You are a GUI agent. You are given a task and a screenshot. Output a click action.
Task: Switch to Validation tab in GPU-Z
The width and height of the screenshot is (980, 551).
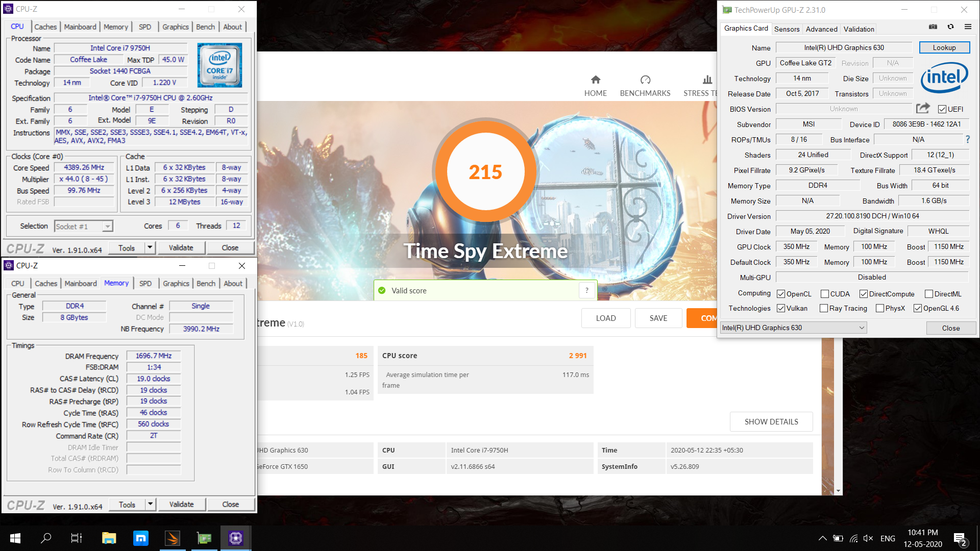point(859,29)
